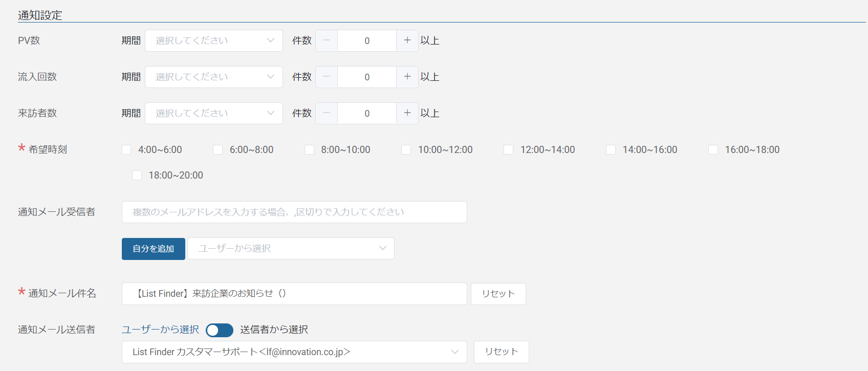Click リセット beside the sender dropdown
Viewport: 868px width, 371px height.
coord(501,352)
